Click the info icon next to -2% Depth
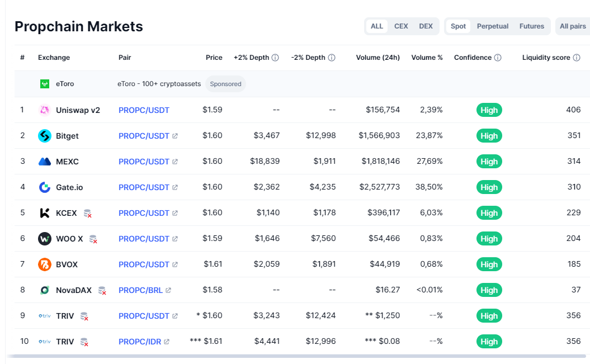 332,58
